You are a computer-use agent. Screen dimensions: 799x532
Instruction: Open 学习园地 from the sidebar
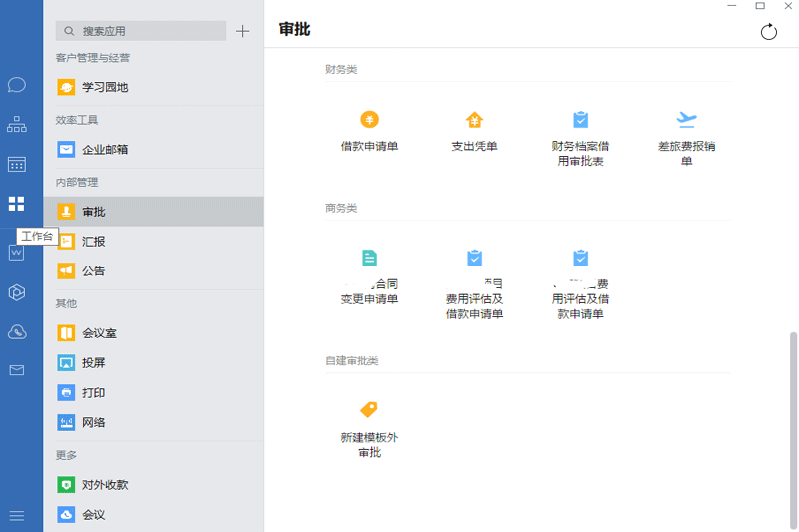pos(104,87)
